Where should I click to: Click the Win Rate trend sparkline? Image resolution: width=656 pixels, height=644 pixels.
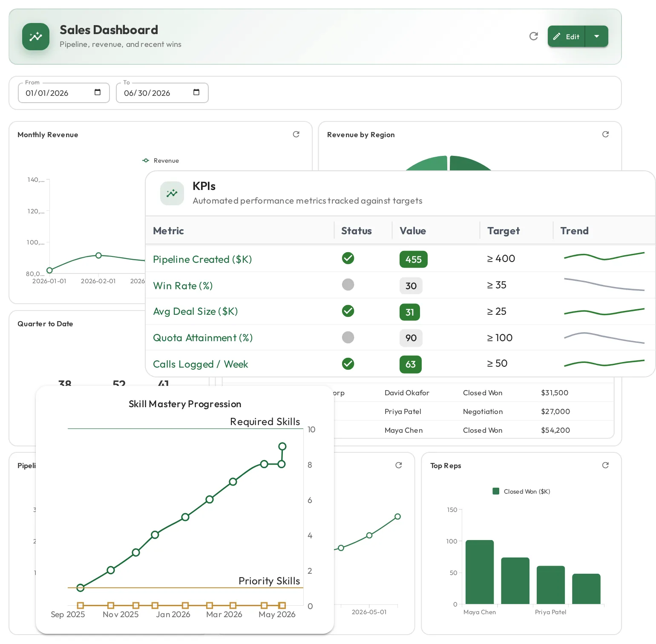(x=604, y=285)
